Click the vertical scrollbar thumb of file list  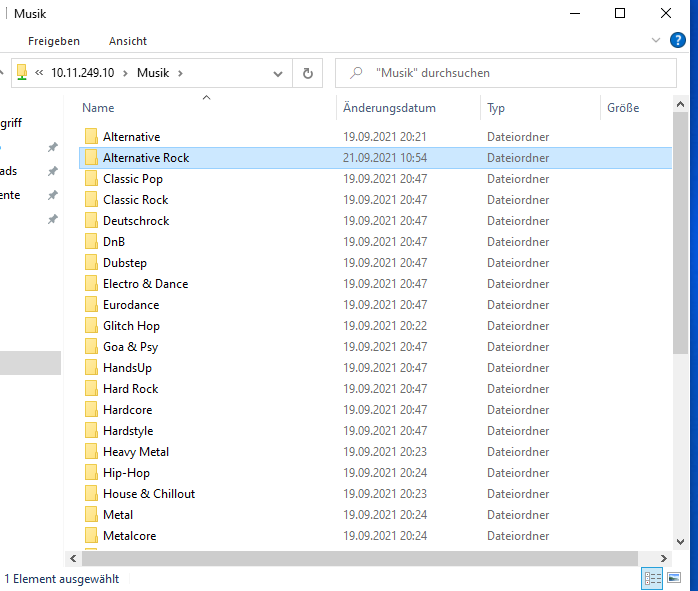(x=680, y=233)
